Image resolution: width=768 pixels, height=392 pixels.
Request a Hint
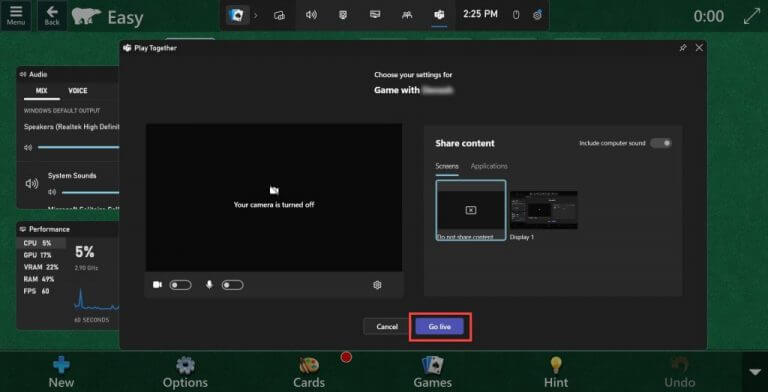pos(556,372)
